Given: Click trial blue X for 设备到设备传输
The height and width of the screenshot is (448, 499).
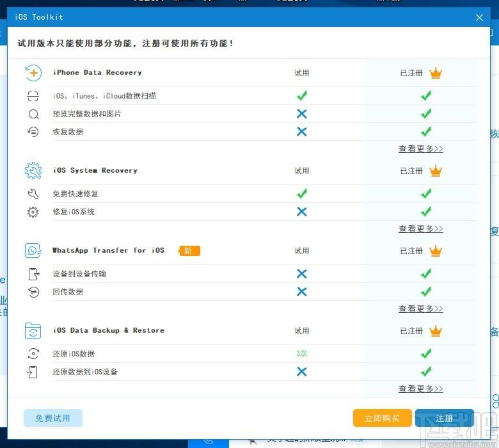Looking at the screenshot, I should [x=302, y=273].
